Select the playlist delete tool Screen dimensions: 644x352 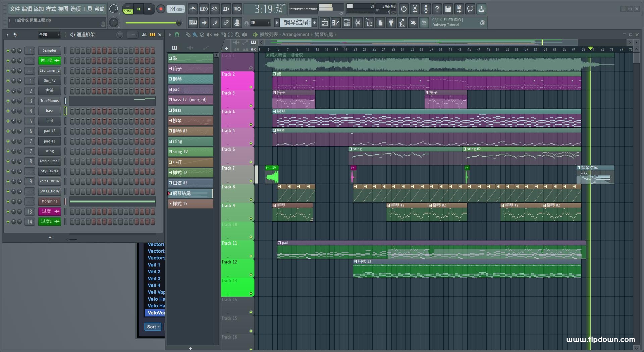click(x=202, y=35)
